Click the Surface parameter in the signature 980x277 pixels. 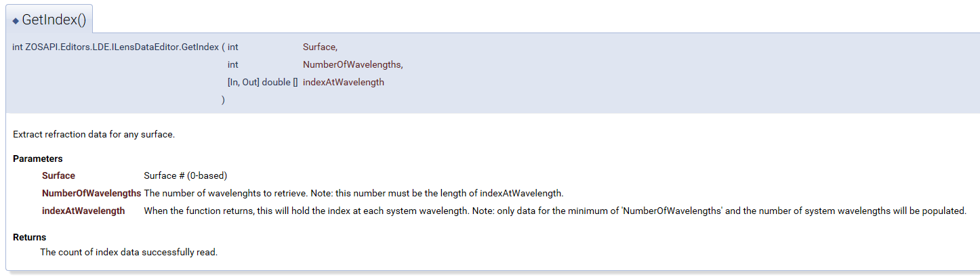click(x=320, y=47)
